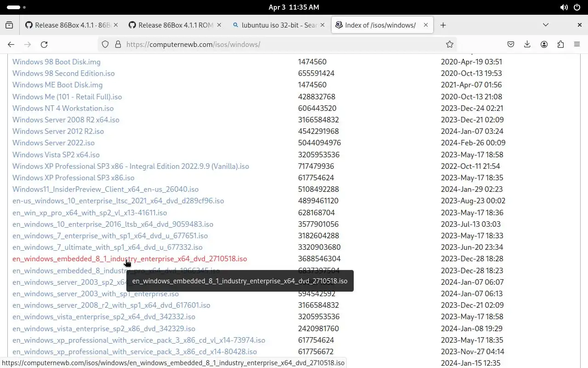Viewport: 588px width, 368px height.
Task: Download Windows Server 2008 R2 x64.iso
Action: point(66,120)
